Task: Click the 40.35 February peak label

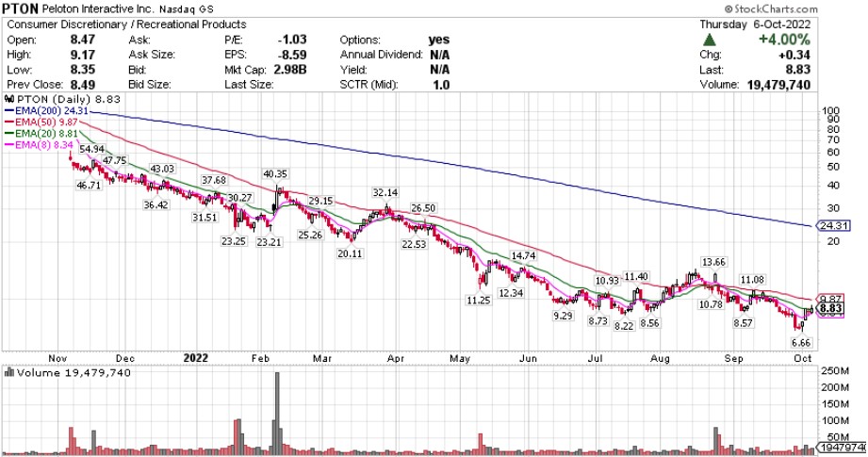Action: 275,173
